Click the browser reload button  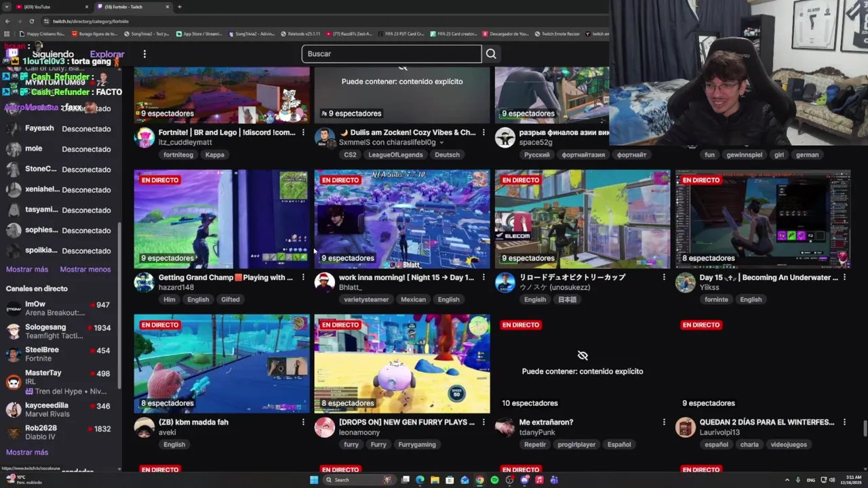coord(31,21)
